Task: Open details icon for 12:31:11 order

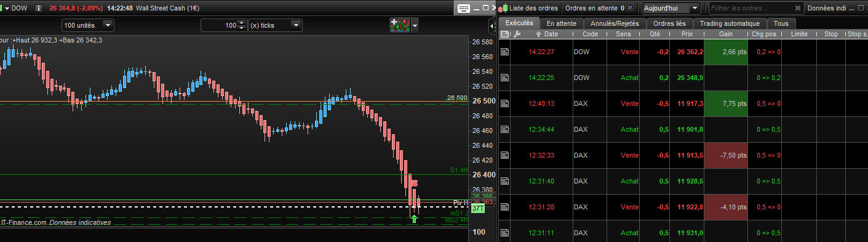Action: coord(504,233)
